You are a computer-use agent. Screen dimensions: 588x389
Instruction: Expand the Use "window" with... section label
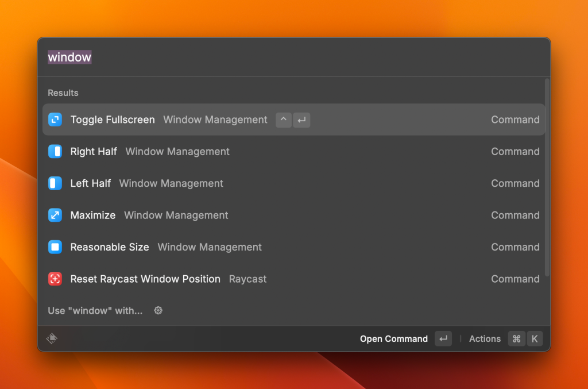coord(95,310)
